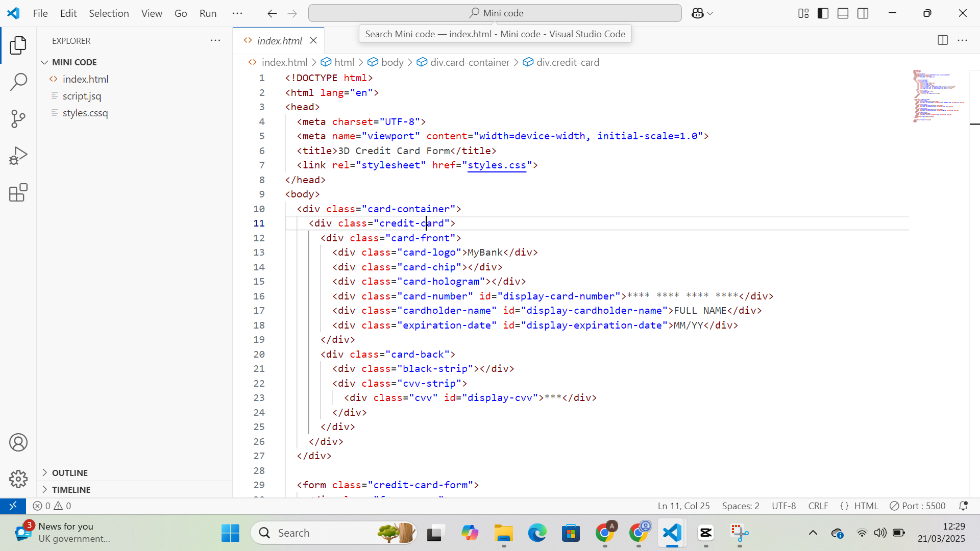980x551 pixels.
Task: Select the index.html editor tab
Action: pyautogui.click(x=279, y=40)
